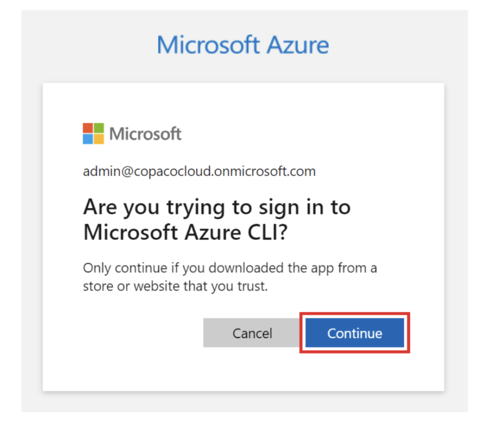Select the admin@copacocloud.onmicrosoft.com account text
This screenshot has height=426, width=504.
point(199,172)
